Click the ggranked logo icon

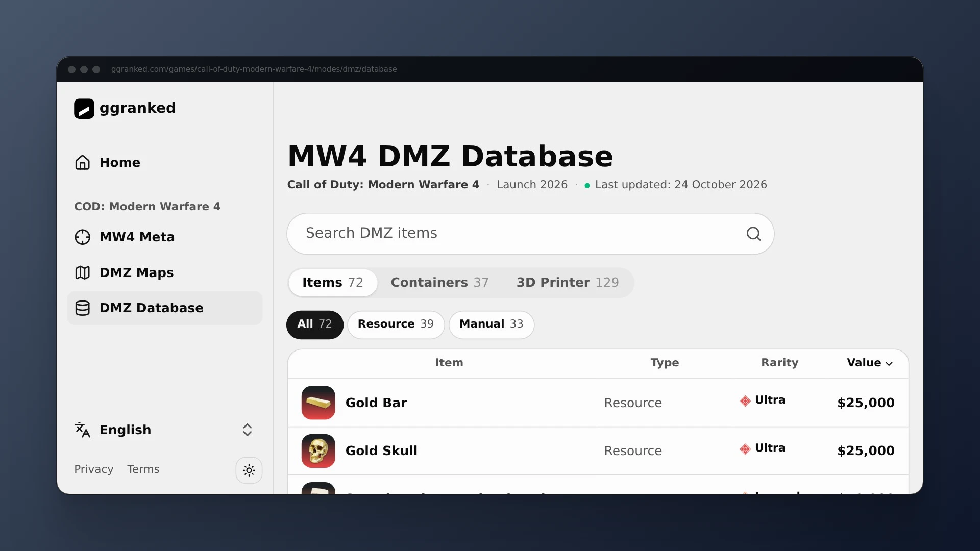tap(84, 109)
